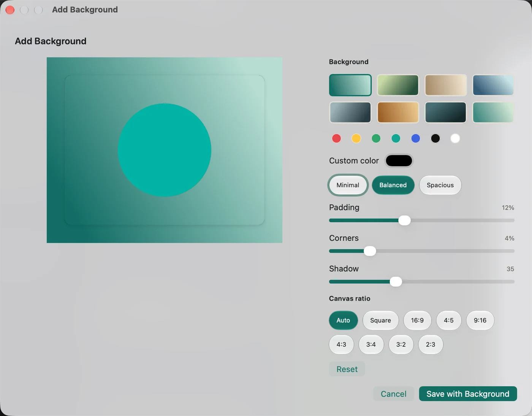Cancel adding the background
532x416 pixels.
pyautogui.click(x=394, y=394)
